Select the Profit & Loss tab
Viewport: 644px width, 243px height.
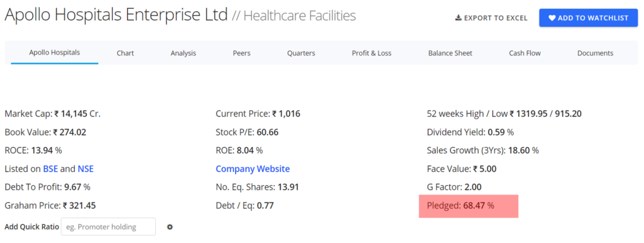click(x=371, y=53)
